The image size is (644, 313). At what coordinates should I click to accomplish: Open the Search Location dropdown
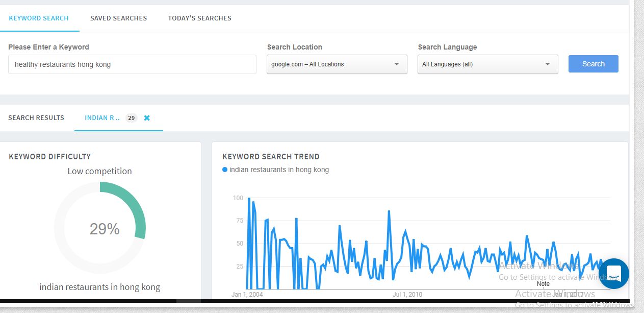tap(337, 64)
